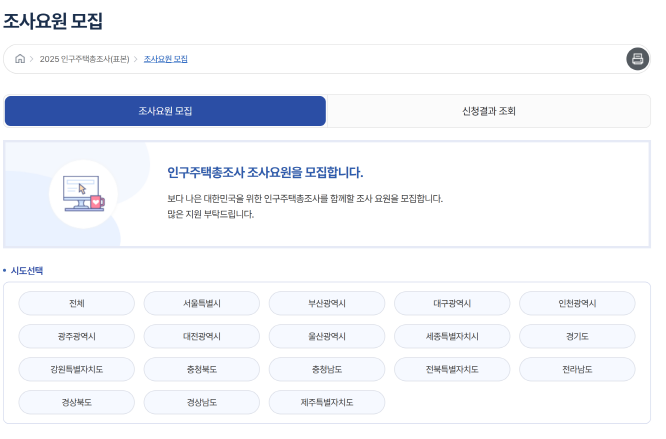
Task: Choose the 대전광역시 option
Action: point(202,336)
